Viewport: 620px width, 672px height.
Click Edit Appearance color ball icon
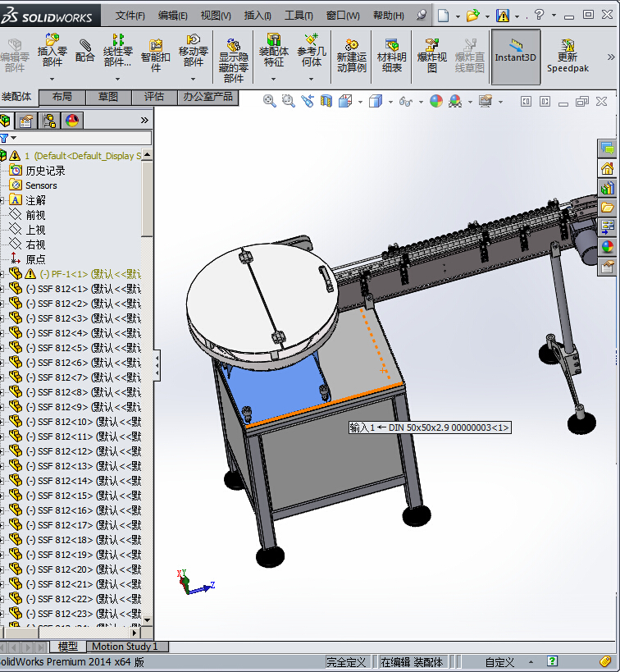436,101
